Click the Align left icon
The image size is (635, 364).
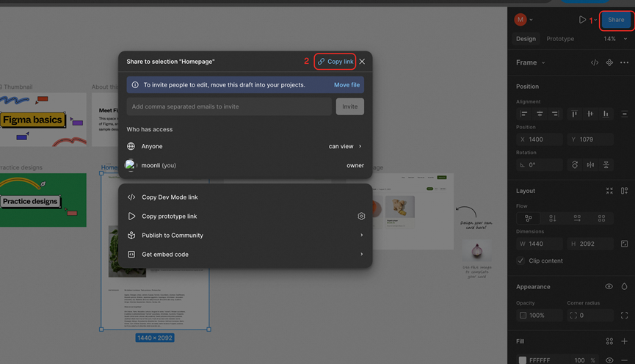click(523, 114)
